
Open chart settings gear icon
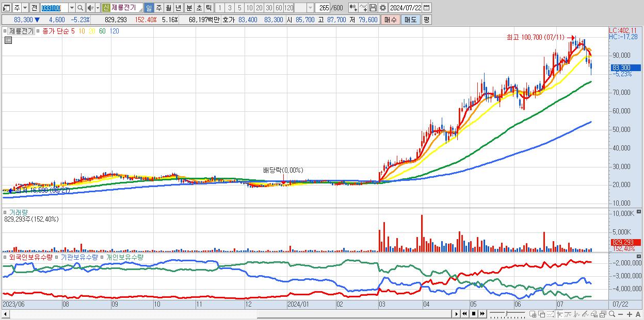point(382,8)
